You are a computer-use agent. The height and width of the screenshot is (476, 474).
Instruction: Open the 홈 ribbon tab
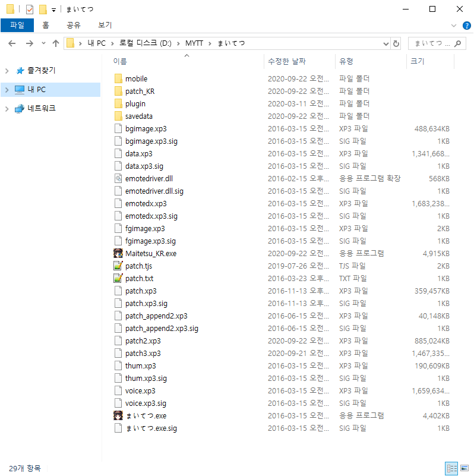point(46,25)
